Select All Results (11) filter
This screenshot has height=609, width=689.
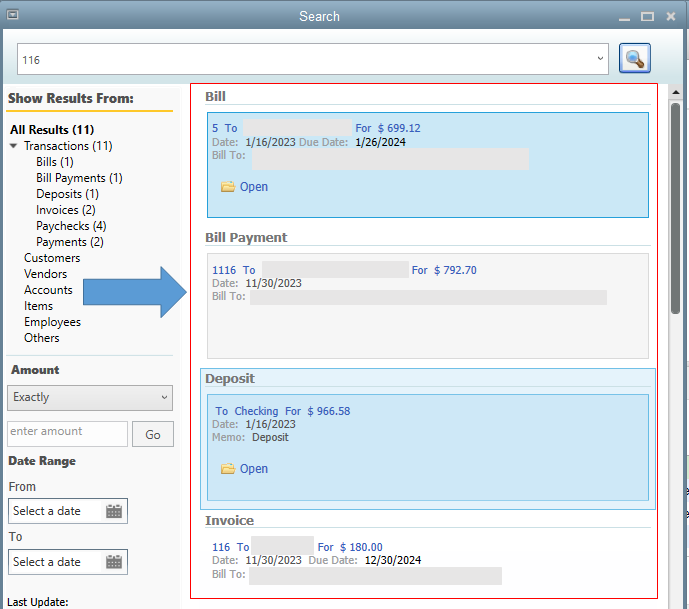[52, 130]
